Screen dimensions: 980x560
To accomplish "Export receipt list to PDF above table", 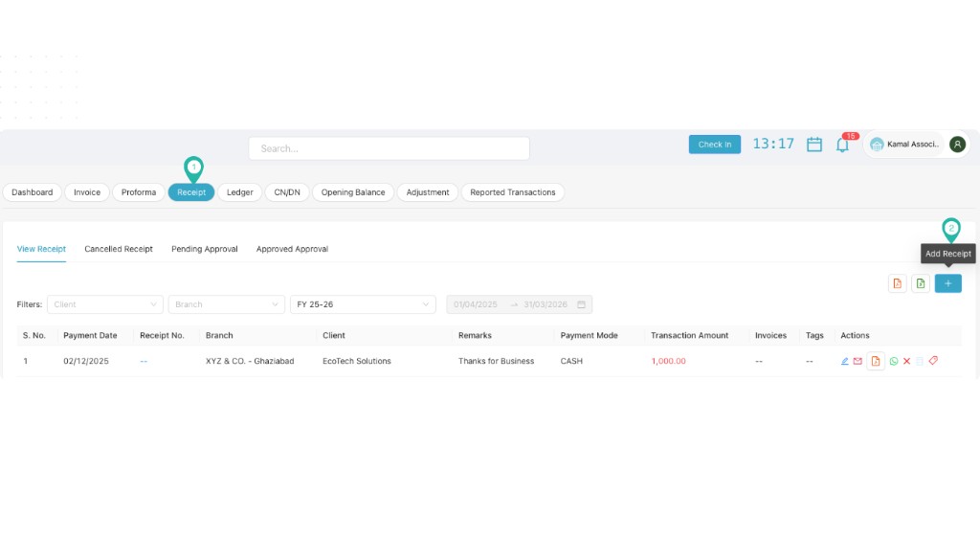I will coord(897,283).
